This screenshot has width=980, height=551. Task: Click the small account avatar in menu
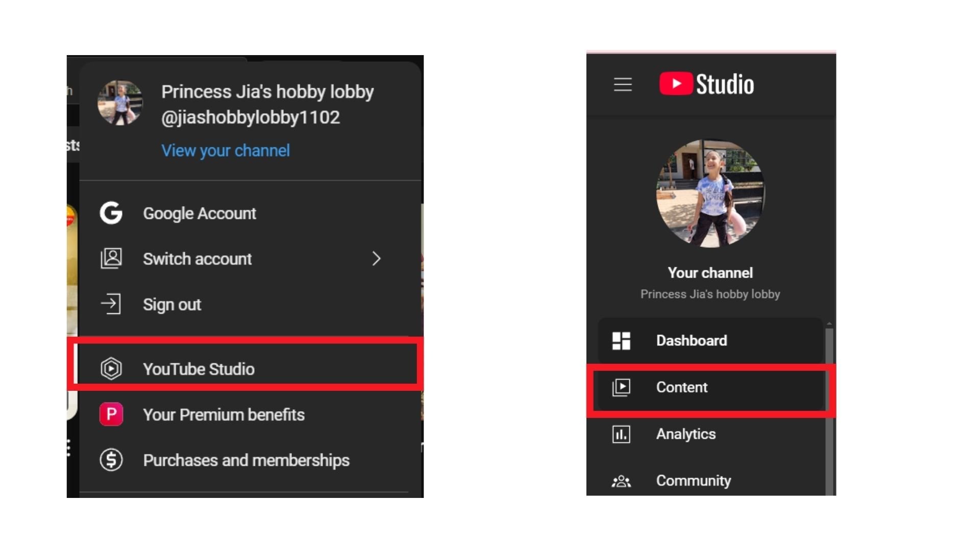[120, 103]
